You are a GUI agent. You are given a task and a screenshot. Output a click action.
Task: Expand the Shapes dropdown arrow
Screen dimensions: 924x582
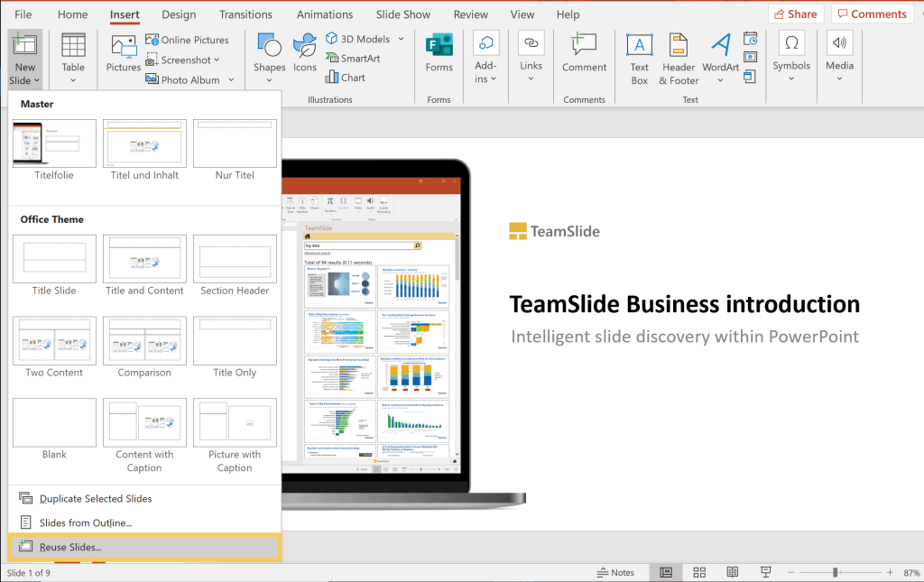(x=269, y=80)
